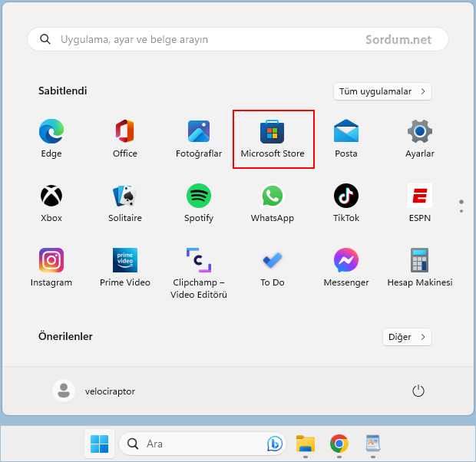Open File Explorer from taskbar
Screen dimensions: 476x462
pyautogui.click(x=306, y=444)
